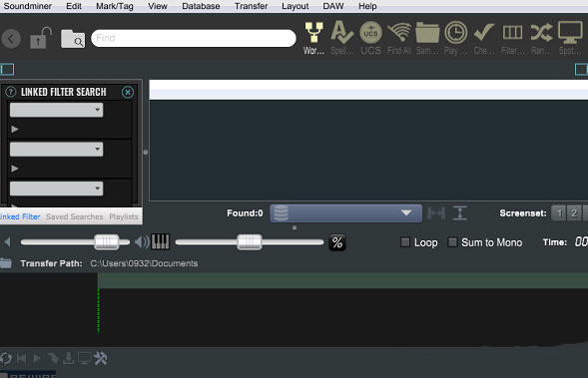588x378 pixels.
Task: Open the View menu
Action: (158, 6)
